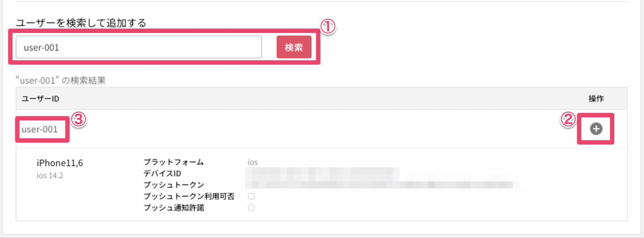
Task: Focus the user search input containing user-001
Action: pyautogui.click(x=139, y=47)
